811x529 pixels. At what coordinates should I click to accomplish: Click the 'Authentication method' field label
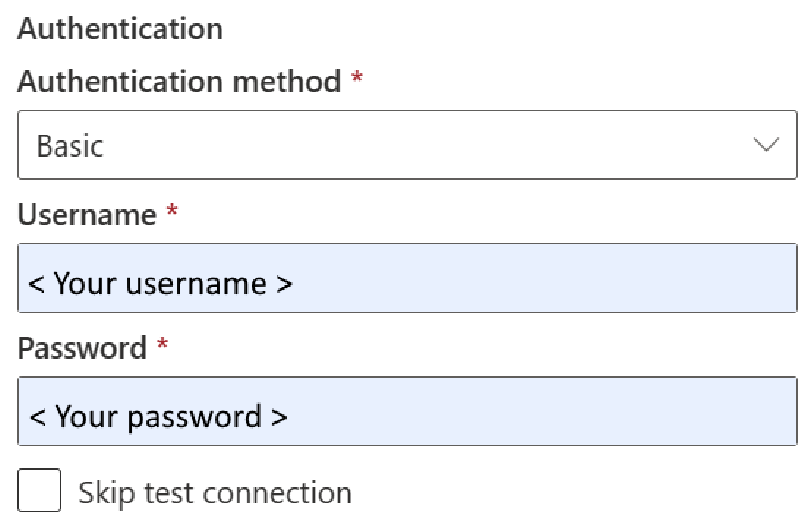click(179, 81)
